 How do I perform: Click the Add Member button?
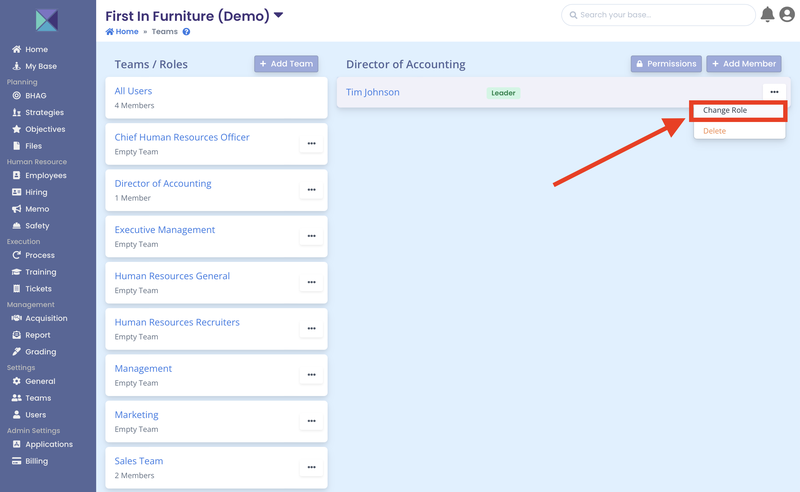point(743,64)
